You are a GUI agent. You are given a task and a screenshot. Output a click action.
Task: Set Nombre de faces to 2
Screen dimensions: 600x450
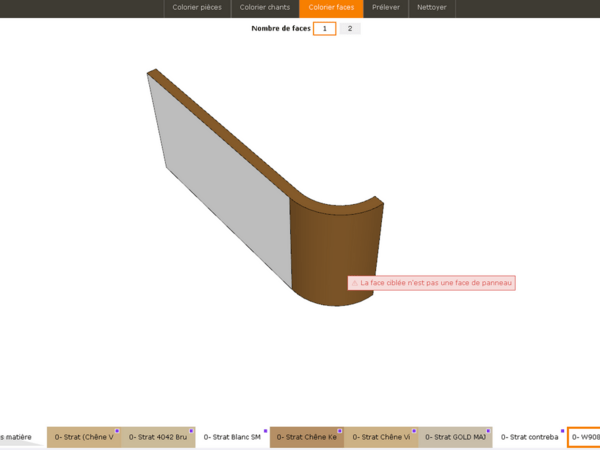(x=349, y=29)
